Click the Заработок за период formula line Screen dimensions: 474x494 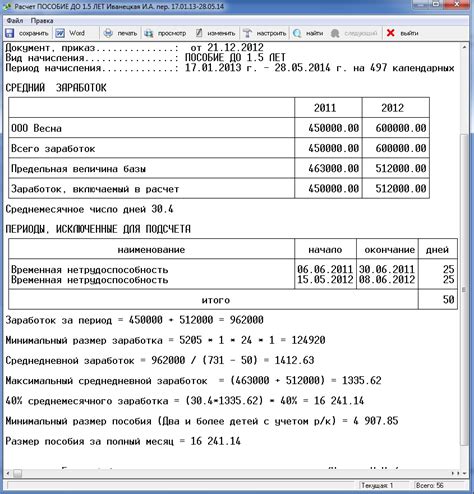pyautogui.click(x=134, y=320)
